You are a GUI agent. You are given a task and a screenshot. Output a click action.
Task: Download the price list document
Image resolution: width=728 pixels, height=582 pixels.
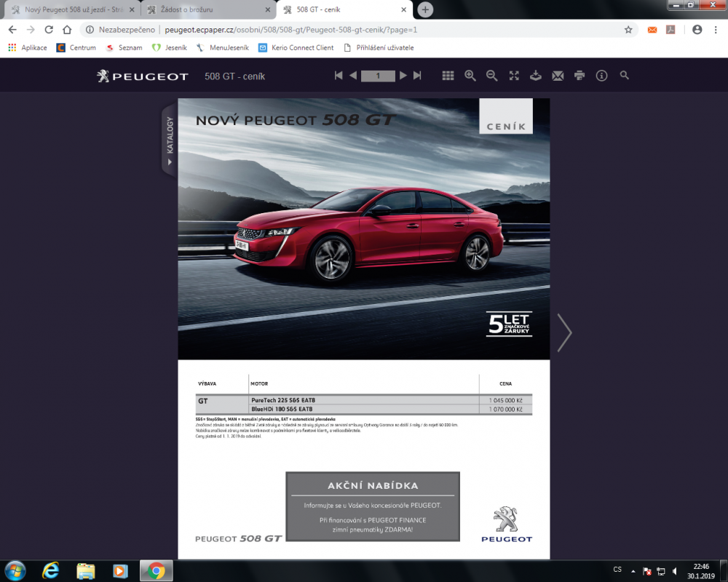click(x=536, y=76)
